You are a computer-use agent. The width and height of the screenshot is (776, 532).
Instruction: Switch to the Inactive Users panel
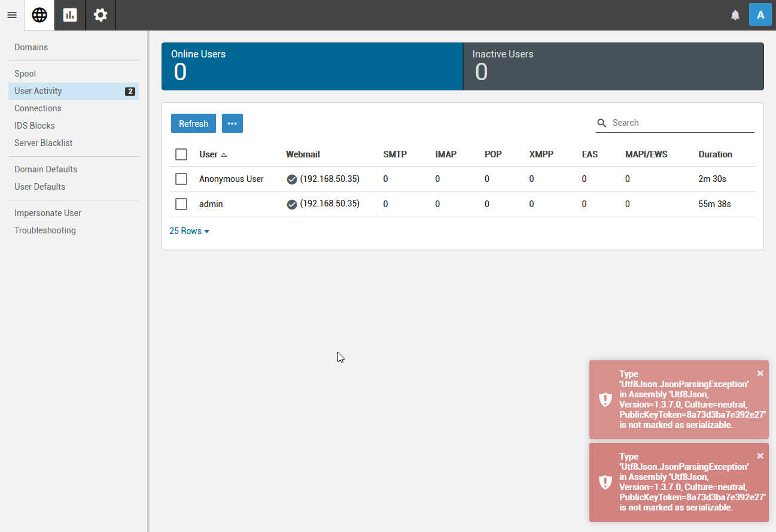coord(613,66)
